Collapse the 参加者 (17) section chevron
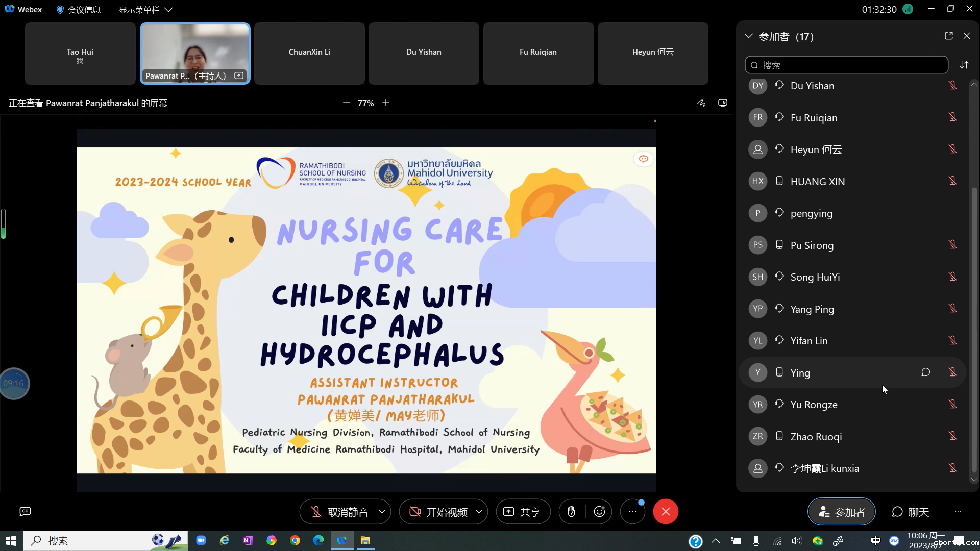 [x=748, y=36]
